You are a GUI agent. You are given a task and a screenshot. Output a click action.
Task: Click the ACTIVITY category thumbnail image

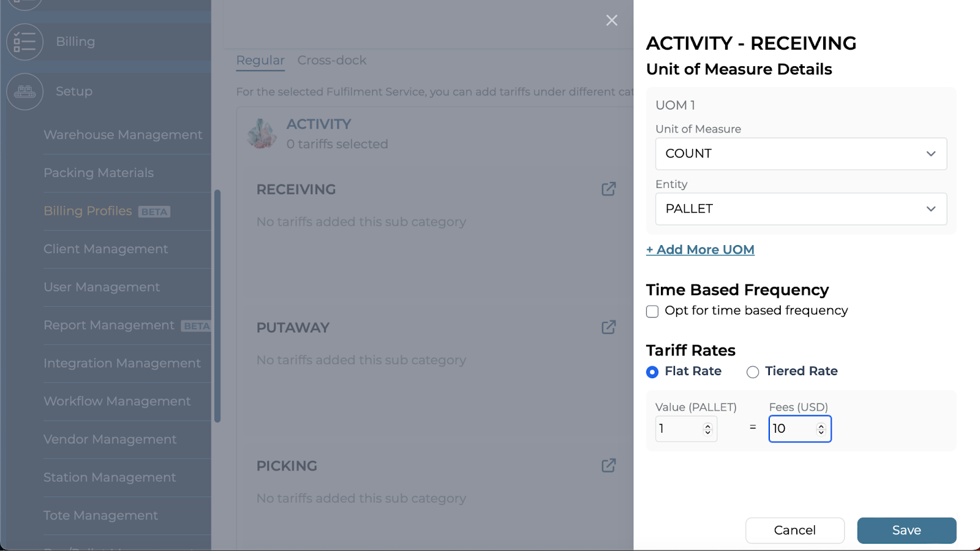tap(262, 134)
